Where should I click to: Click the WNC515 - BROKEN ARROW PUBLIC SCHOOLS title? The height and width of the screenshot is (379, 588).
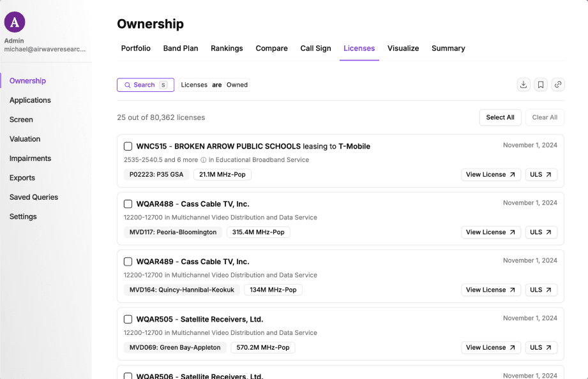(x=253, y=147)
